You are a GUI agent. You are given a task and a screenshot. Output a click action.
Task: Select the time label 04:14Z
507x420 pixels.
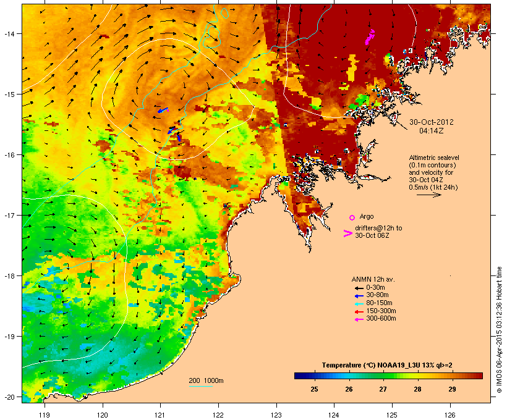[x=432, y=131]
